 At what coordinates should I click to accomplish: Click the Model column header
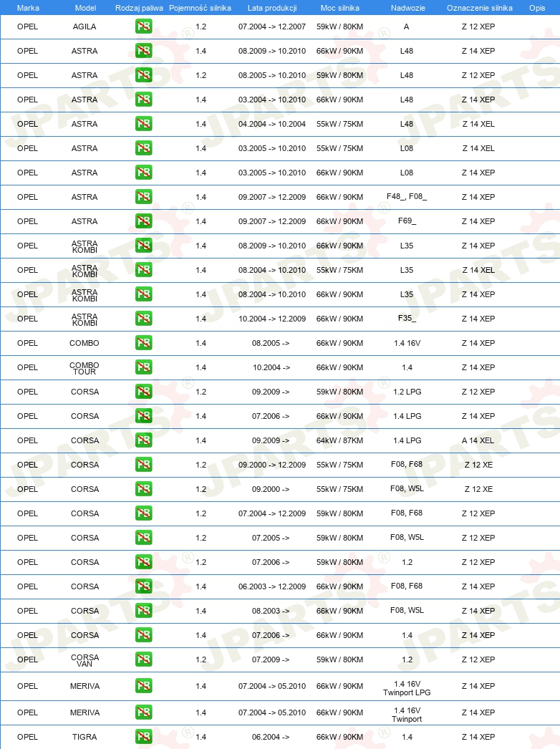[x=85, y=8]
